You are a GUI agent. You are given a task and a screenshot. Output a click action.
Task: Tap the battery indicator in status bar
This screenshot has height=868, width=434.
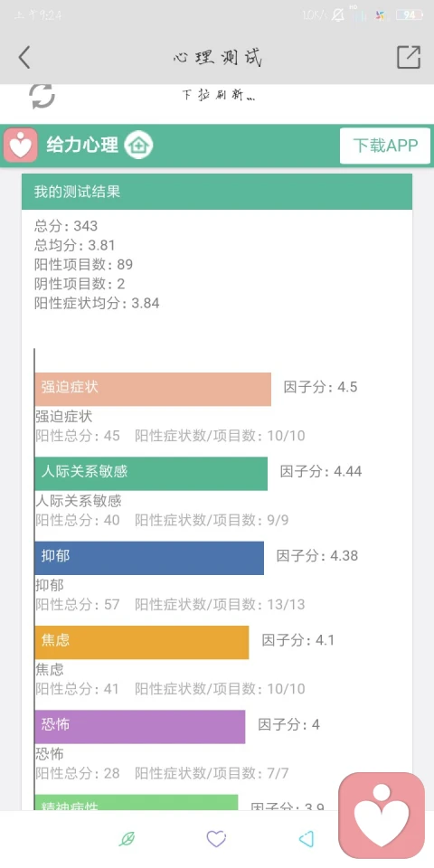point(410,15)
